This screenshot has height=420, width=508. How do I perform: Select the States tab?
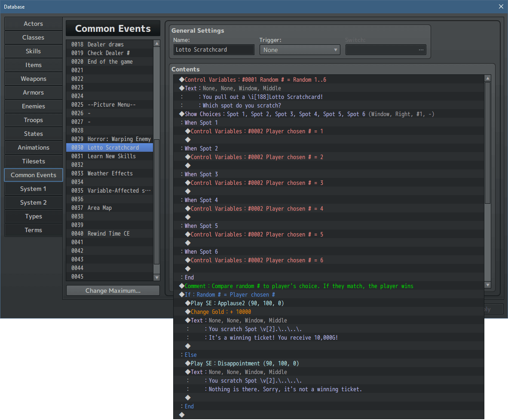pos(34,134)
